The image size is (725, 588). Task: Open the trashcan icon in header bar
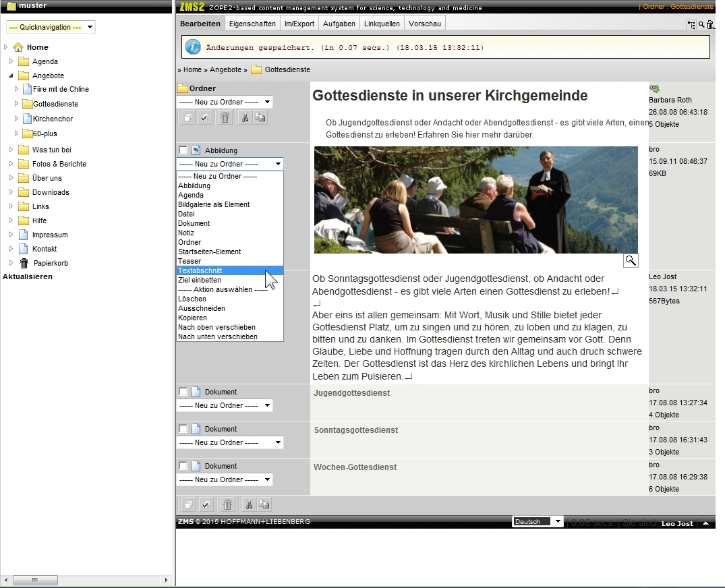[x=710, y=24]
